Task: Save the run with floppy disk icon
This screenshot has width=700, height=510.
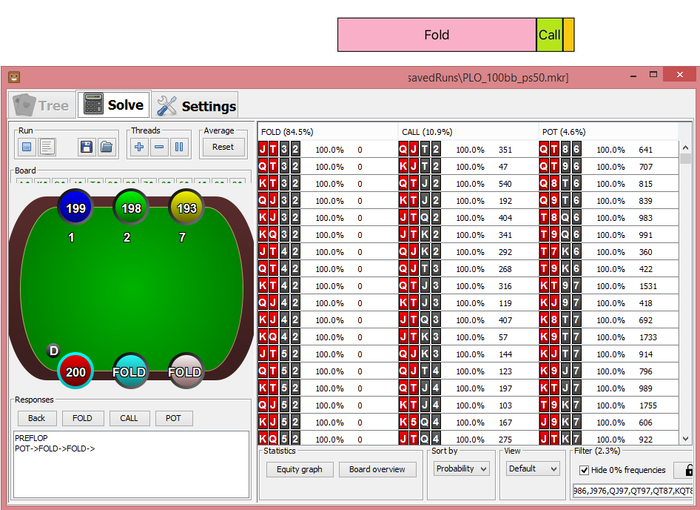Action: click(x=87, y=146)
